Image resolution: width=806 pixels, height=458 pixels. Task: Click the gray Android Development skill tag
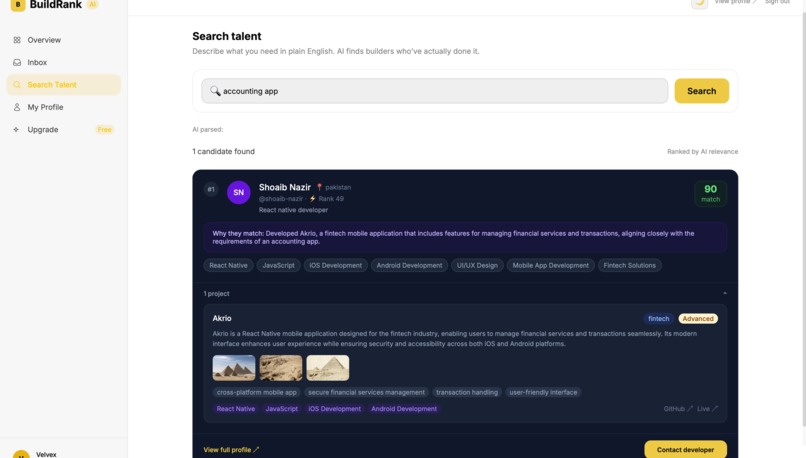(x=409, y=265)
